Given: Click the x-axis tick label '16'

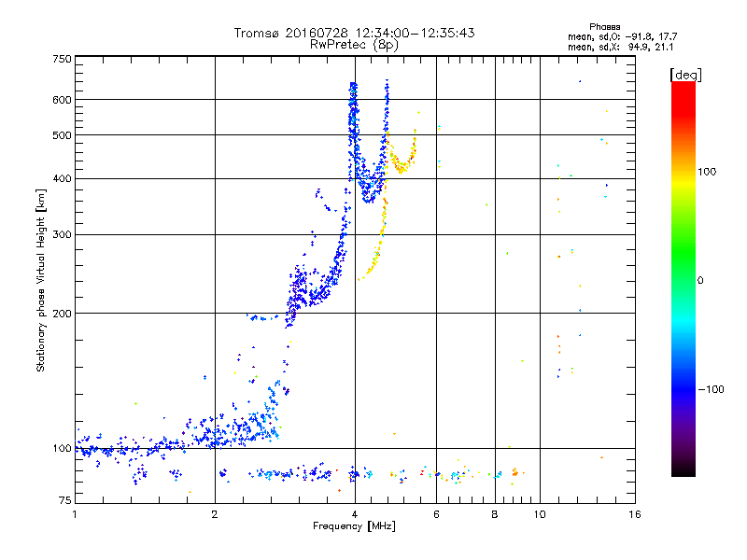Looking at the screenshot, I should [635, 514].
